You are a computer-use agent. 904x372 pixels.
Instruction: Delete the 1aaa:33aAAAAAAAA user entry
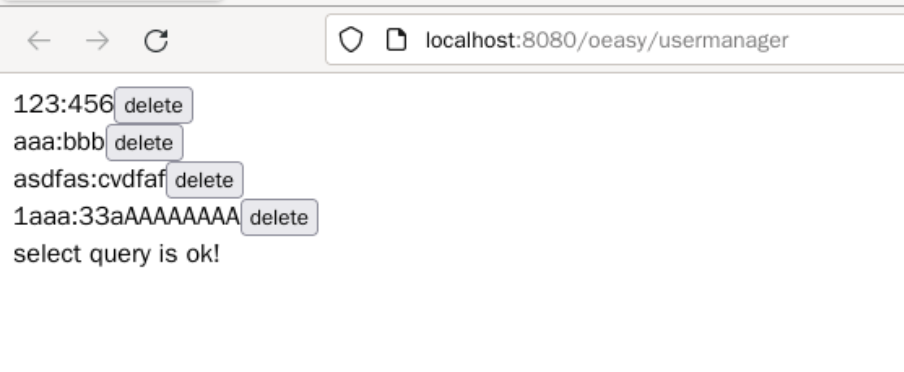click(279, 217)
